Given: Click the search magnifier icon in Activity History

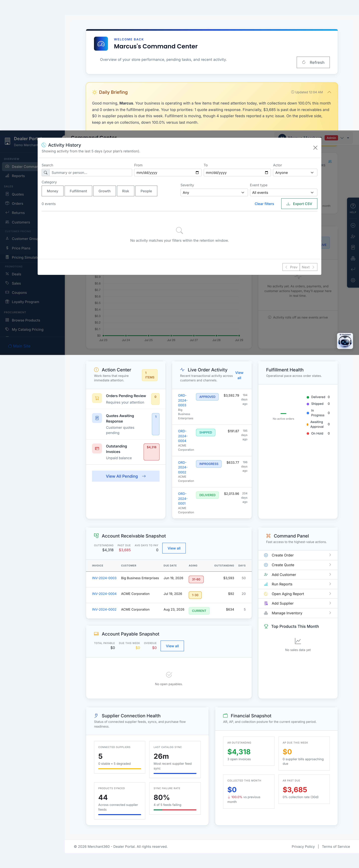Looking at the screenshot, I should [45, 172].
